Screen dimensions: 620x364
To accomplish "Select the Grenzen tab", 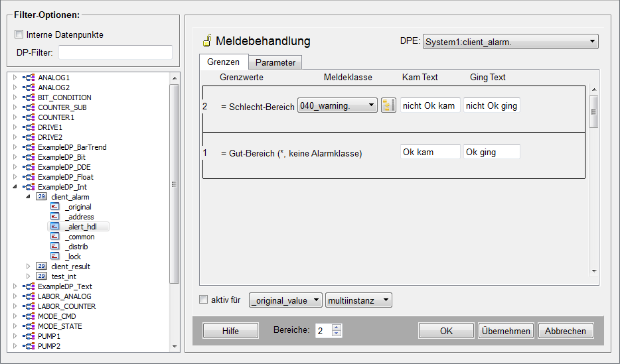I will (x=223, y=62).
